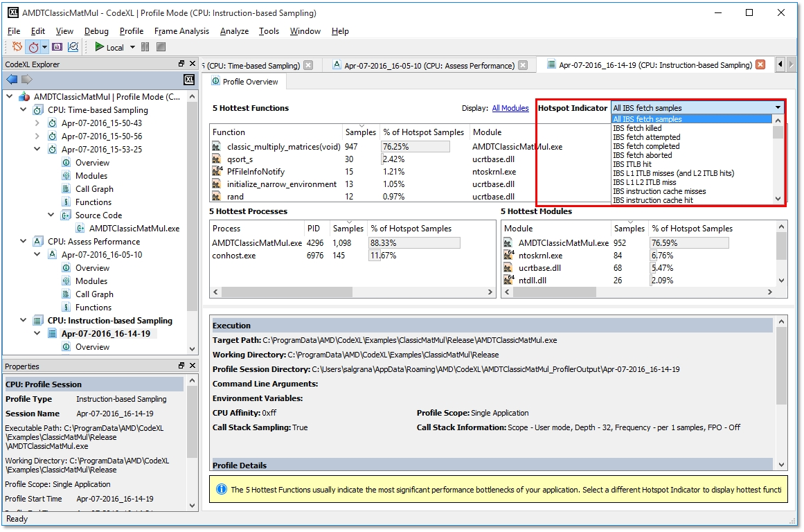Float the Properties panel
The width and height of the screenshot is (804, 532).
181,366
